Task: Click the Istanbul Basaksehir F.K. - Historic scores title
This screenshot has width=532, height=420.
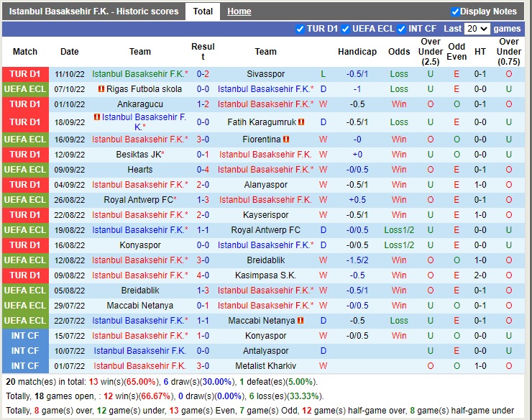Action: click(93, 12)
